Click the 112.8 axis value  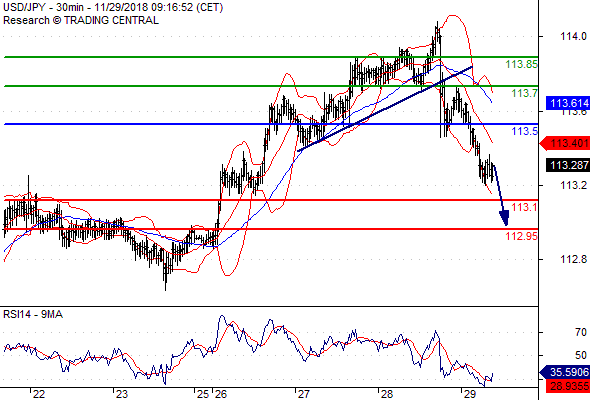(x=573, y=259)
